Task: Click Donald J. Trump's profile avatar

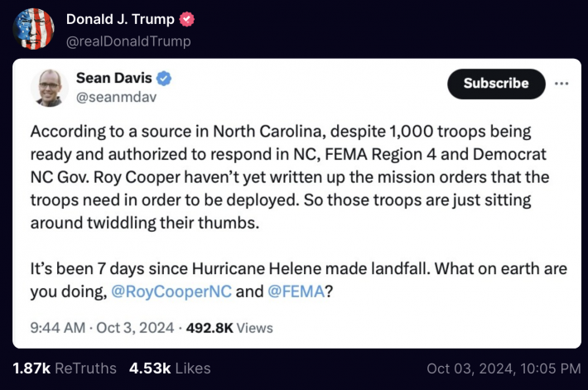Action: 34,29
